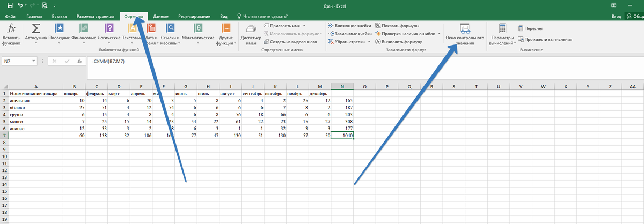Expand the Убрать стрелки dropdown arrow
Viewport: 644px width, 224px height.
coord(370,41)
